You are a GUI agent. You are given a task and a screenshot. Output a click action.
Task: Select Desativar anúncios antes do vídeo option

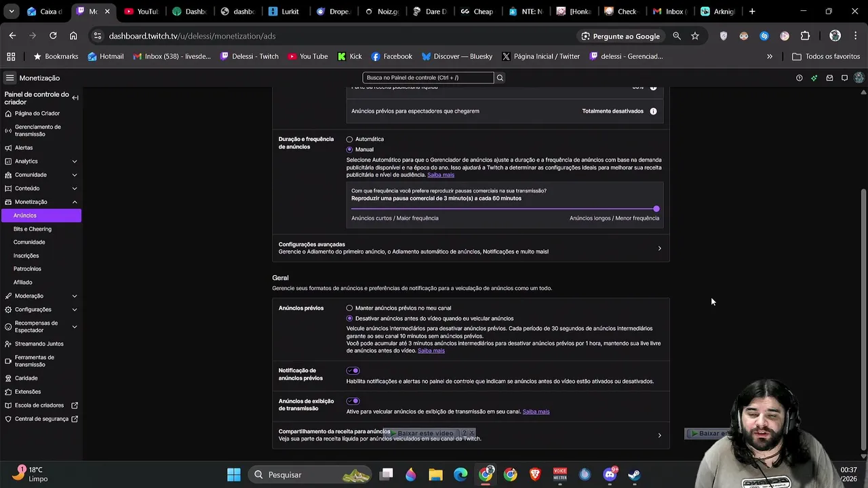pyautogui.click(x=350, y=319)
